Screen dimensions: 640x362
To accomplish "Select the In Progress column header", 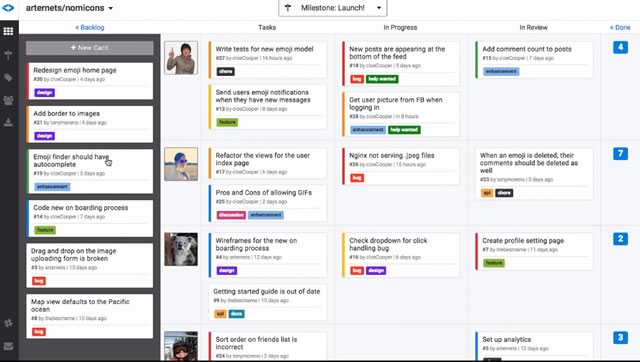I will tap(400, 27).
